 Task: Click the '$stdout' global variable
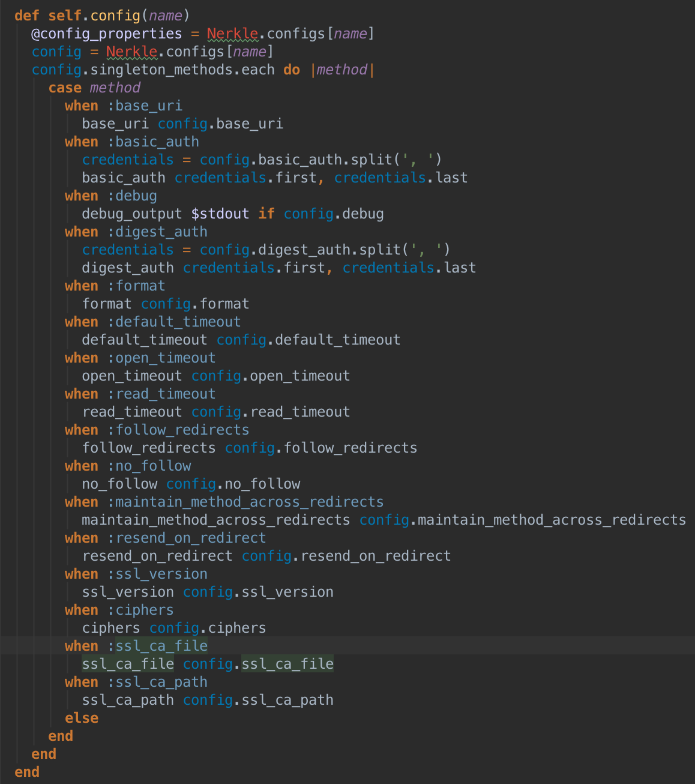pos(220,214)
